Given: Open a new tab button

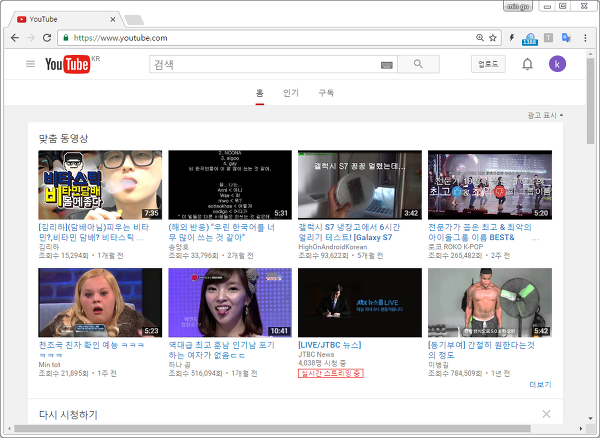Looking at the screenshot, I should click(x=134, y=20).
